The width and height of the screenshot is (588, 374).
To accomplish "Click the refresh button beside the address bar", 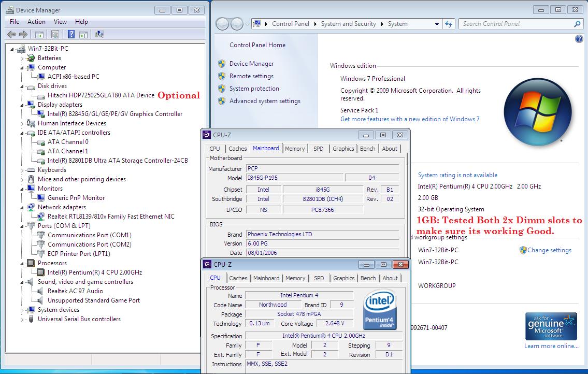I will point(449,24).
